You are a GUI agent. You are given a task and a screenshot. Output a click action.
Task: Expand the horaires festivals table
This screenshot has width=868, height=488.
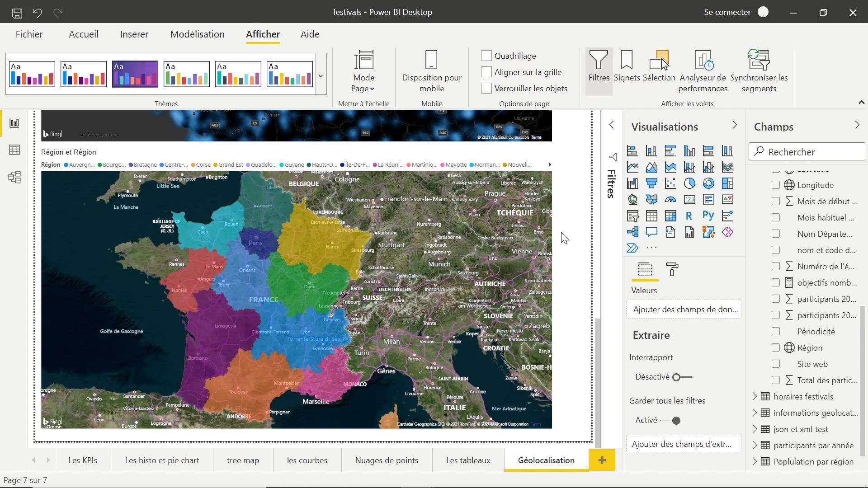(x=755, y=396)
